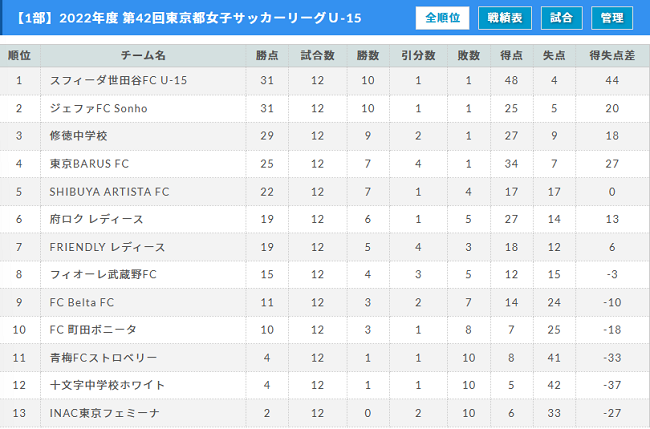
Task: Click FRIENDLY レディース team name
Action: [107, 247]
